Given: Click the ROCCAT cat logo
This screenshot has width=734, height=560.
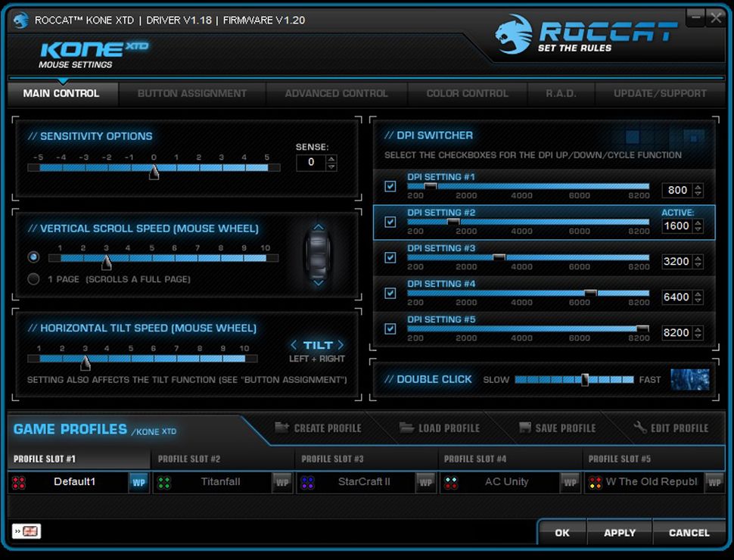Looking at the screenshot, I should pos(512,30).
